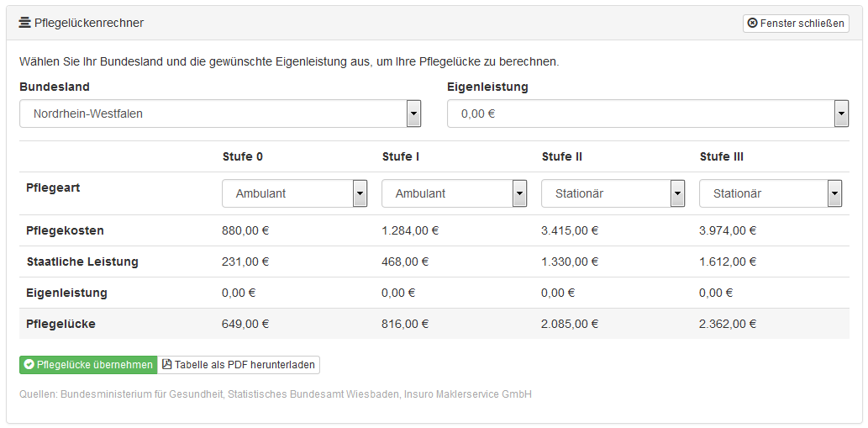
Task: Click the PDF icon next to Tabelle herunterladen
Action: tap(166, 364)
